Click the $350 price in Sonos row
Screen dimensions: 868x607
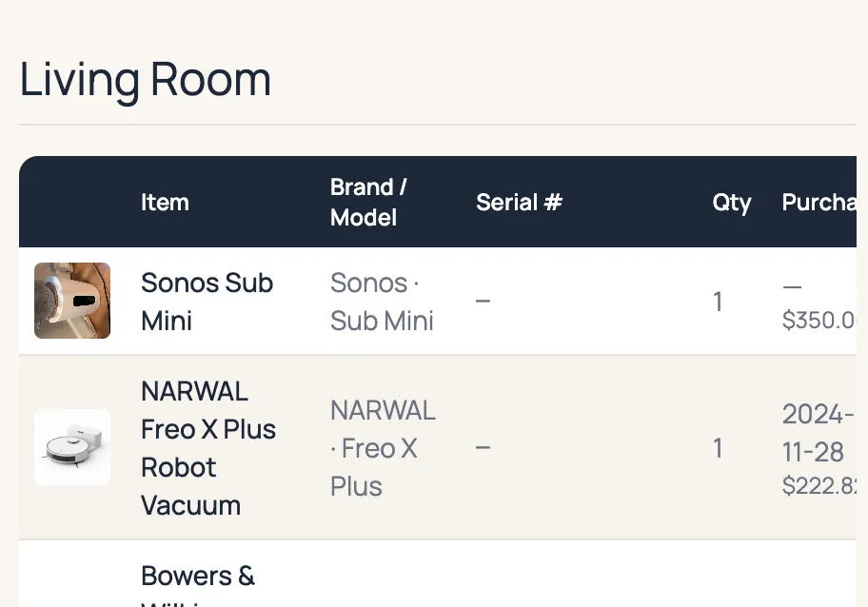pyautogui.click(x=819, y=320)
